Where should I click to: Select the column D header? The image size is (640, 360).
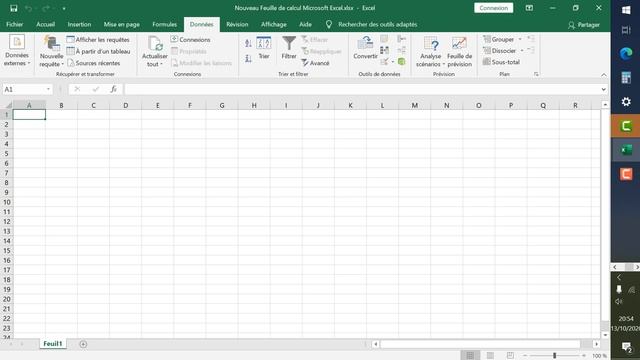pos(126,105)
